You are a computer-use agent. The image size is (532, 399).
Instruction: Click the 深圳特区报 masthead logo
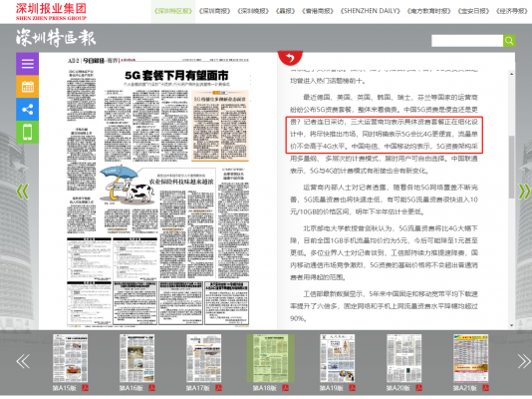56,37
